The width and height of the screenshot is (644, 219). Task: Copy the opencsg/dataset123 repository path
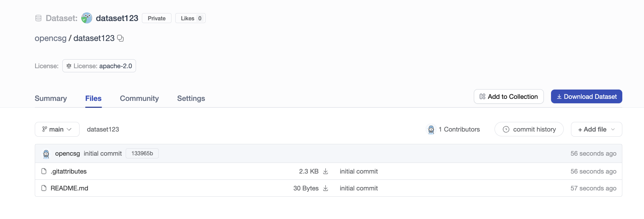pos(121,38)
